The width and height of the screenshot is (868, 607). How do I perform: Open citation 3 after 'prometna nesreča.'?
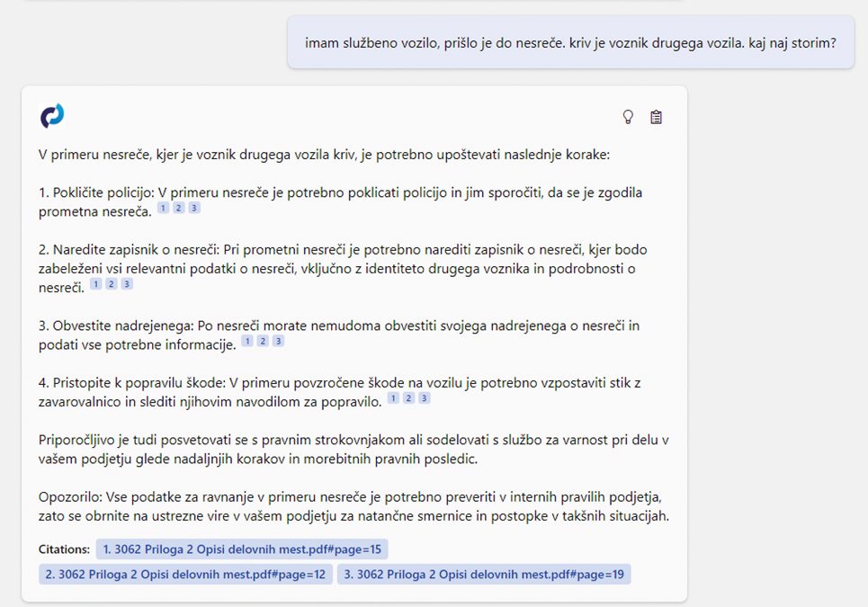[194, 208]
